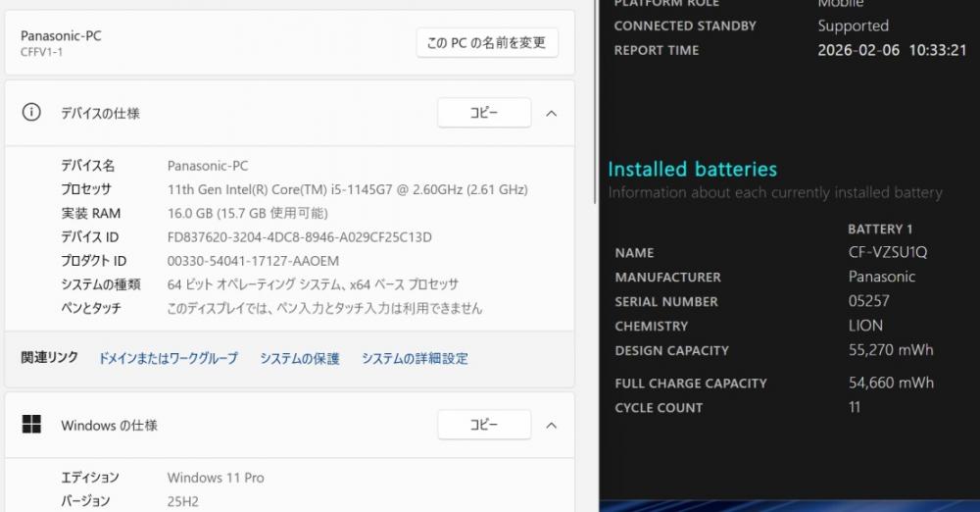Click the pen and touch value text
Screen dimensions: 980x512
[324, 308]
